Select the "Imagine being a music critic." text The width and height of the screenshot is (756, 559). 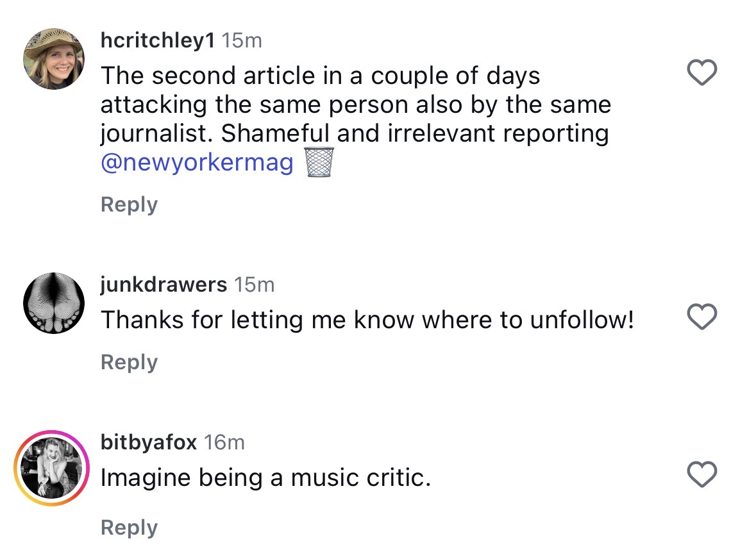point(265,478)
